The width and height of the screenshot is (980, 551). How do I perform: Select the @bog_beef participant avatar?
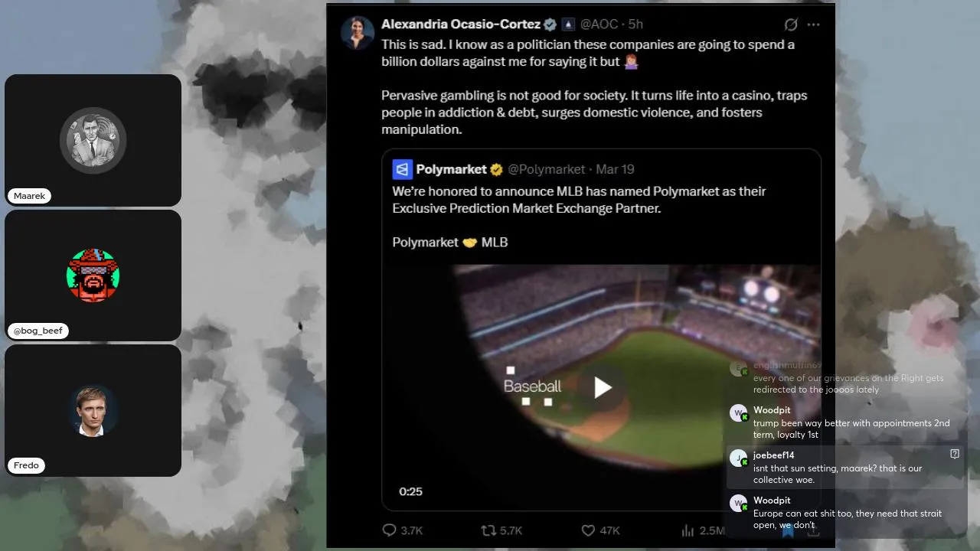[x=93, y=275]
